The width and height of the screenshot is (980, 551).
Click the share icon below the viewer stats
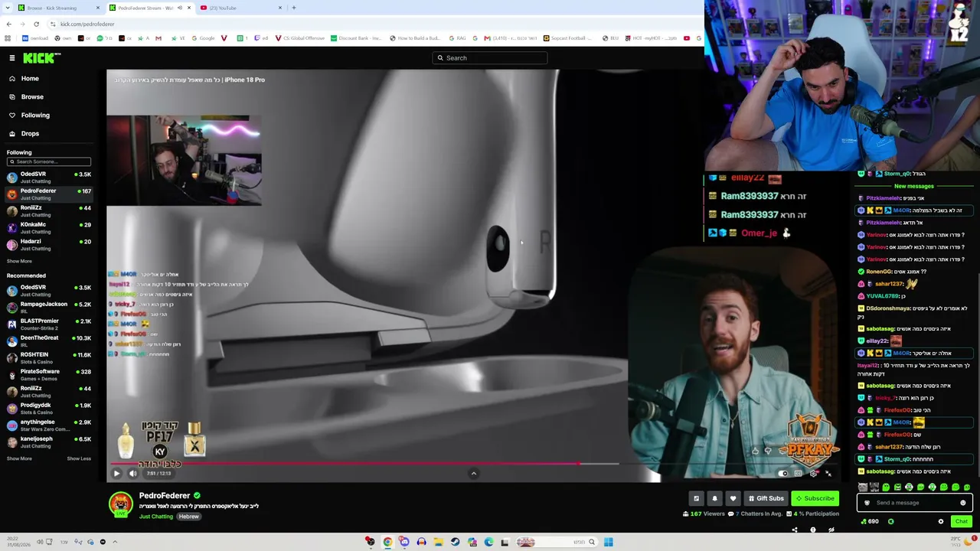click(794, 530)
